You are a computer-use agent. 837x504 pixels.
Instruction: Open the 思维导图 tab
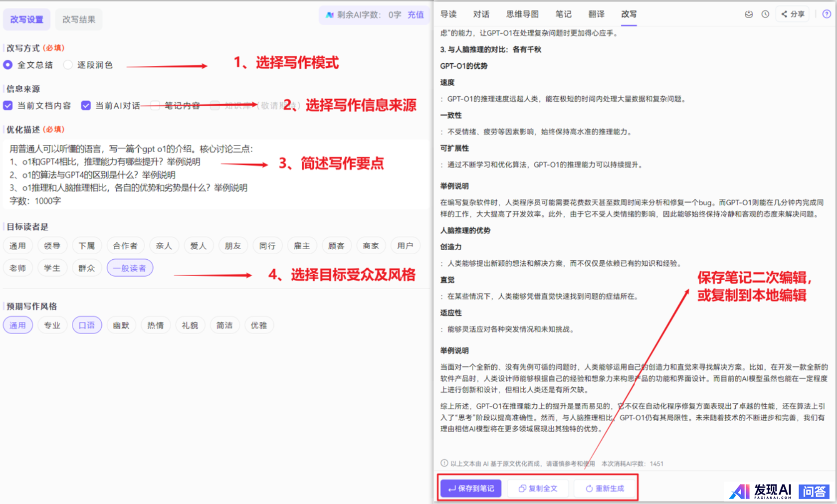522,14
